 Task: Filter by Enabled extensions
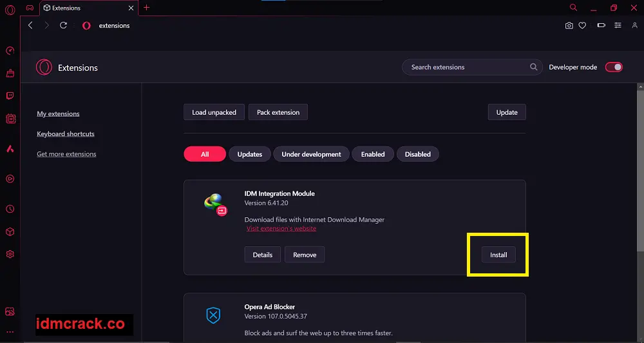point(373,154)
